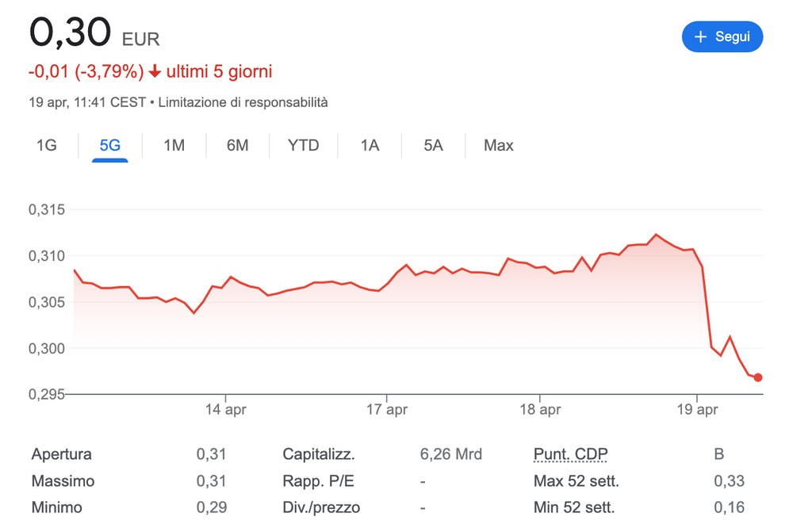
Task: Click the Capitalizz. value 6,26 Mrd
Action: click(x=450, y=454)
